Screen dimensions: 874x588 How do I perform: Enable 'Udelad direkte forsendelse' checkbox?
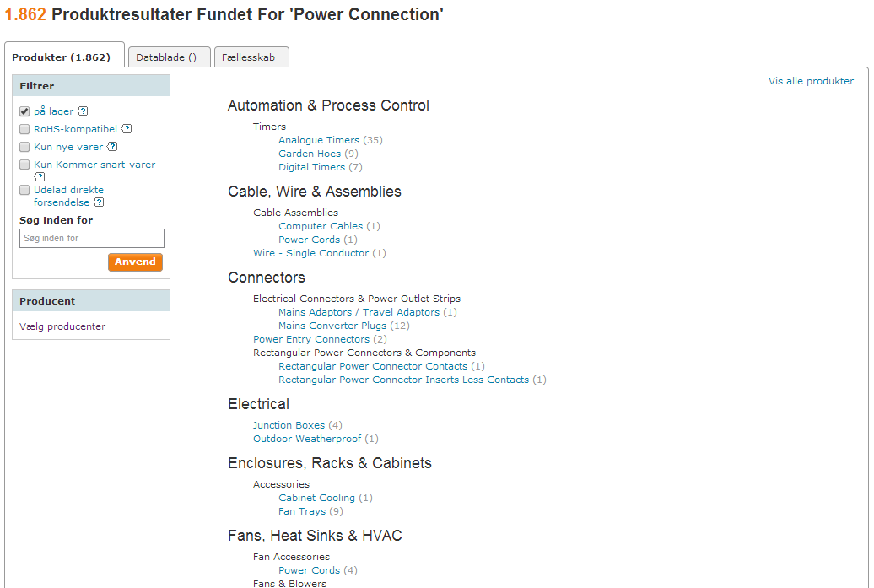coord(24,190)
